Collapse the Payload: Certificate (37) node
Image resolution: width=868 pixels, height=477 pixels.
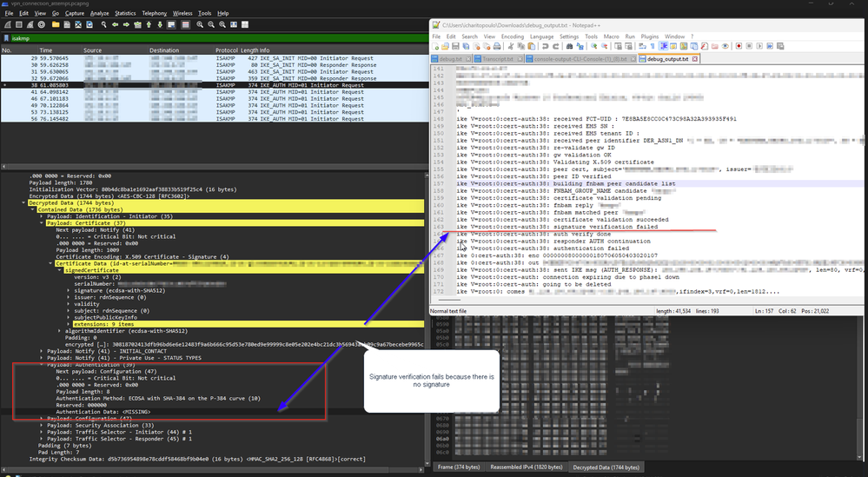pos(40,222)
